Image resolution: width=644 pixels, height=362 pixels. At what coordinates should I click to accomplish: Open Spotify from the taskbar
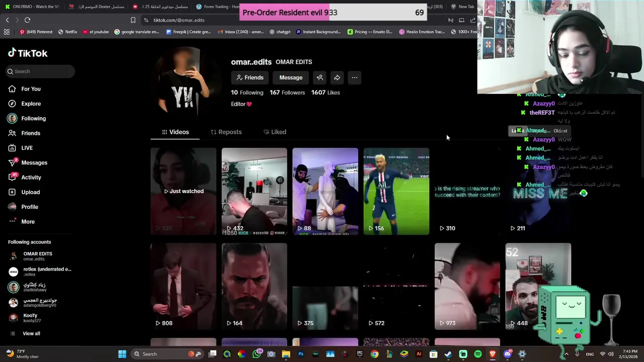[478, 354]
